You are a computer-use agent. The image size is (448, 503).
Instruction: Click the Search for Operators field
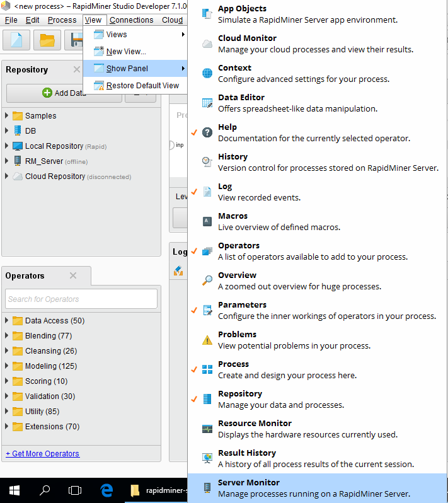tap(81, 299)
